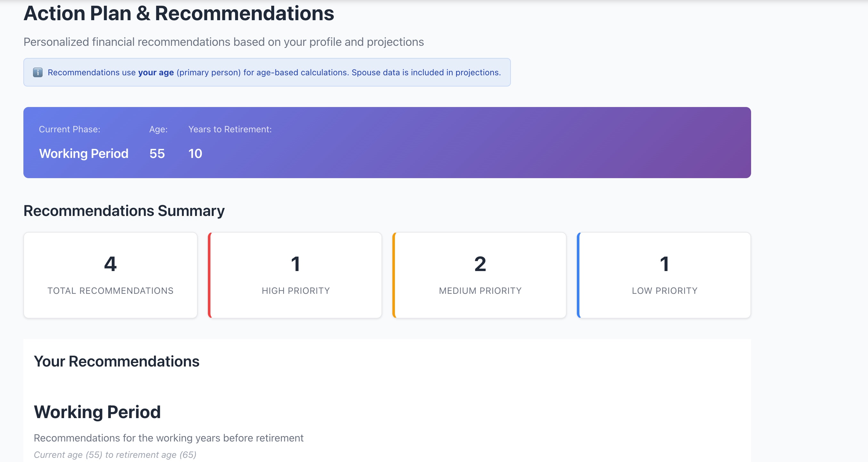Viewport: 868px width, 462px height.
Task: Select the Working Period phase value in banner
Action: click(x=84, y=154)
